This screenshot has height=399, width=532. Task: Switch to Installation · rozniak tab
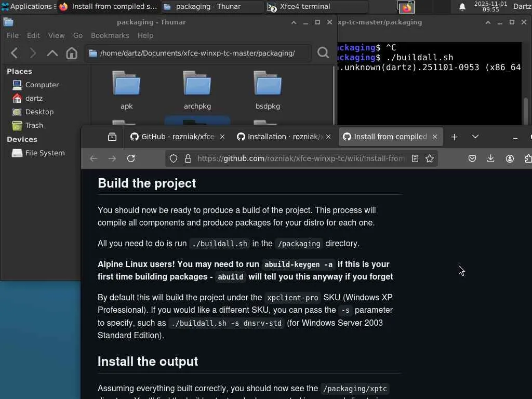(284, 137)
